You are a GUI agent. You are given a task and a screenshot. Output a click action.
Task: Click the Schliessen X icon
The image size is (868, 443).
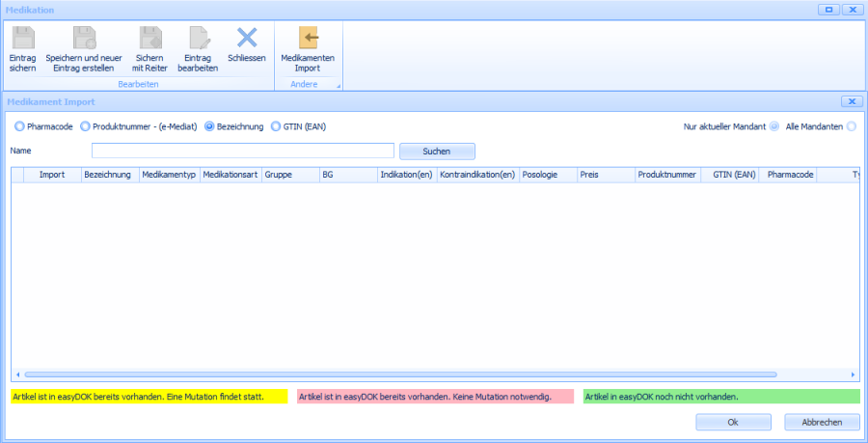(247, 39)
